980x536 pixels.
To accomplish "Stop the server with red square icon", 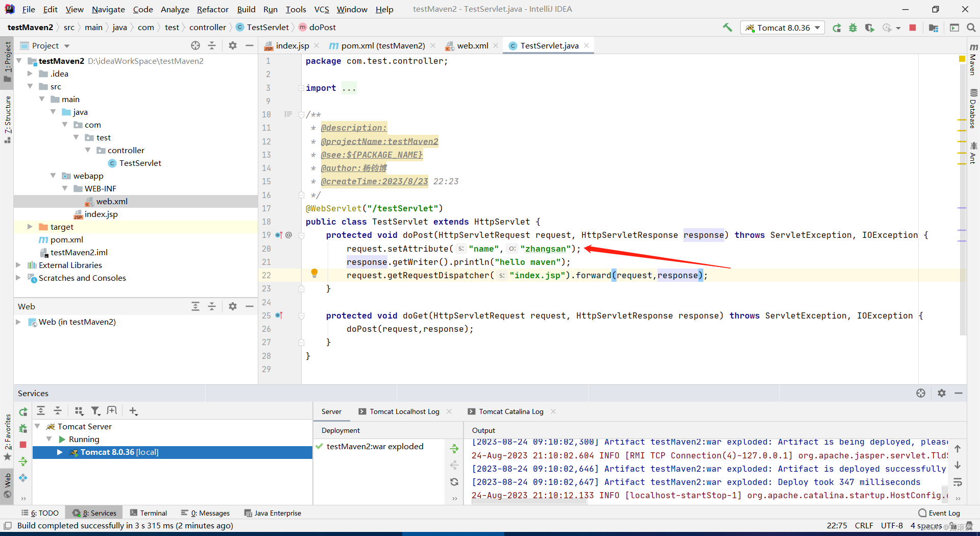I will 913,28.
